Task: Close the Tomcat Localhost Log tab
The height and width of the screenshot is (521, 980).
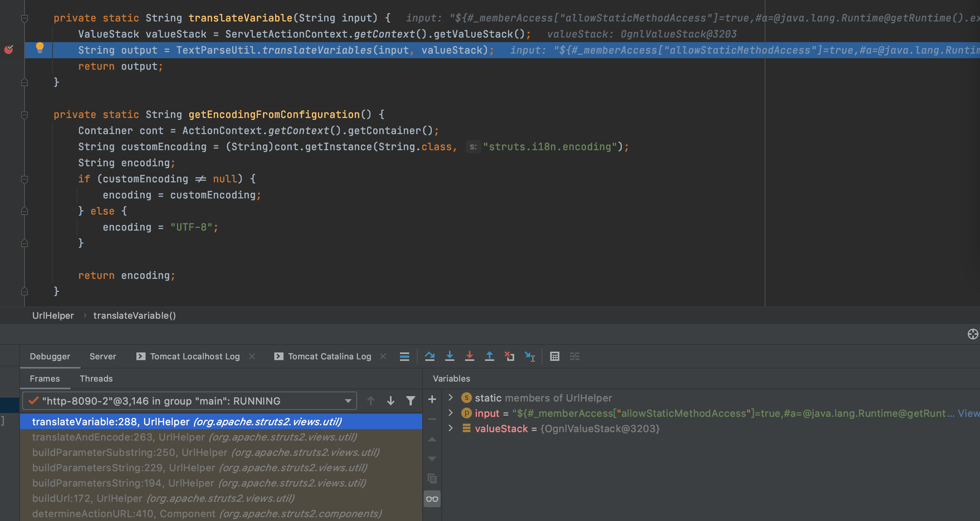Action: tap(252, 356)
